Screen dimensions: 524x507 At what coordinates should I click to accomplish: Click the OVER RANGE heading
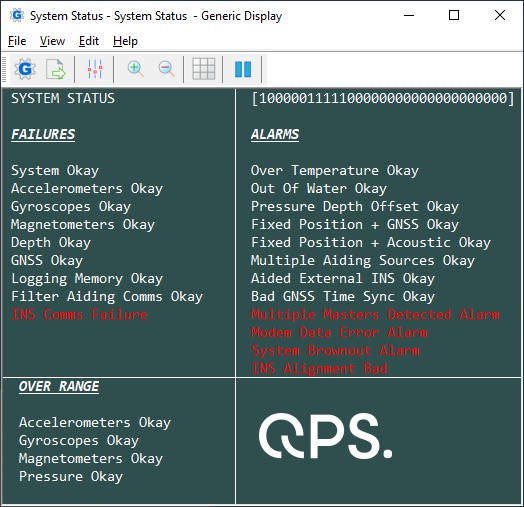tap(59, 386)
